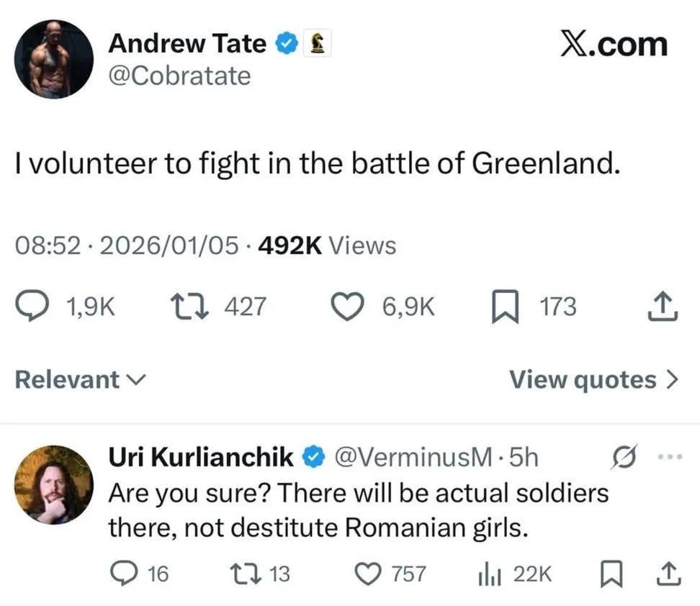
Task: Click the chess knight affiliation badge
Action: (x=315, y=45)
